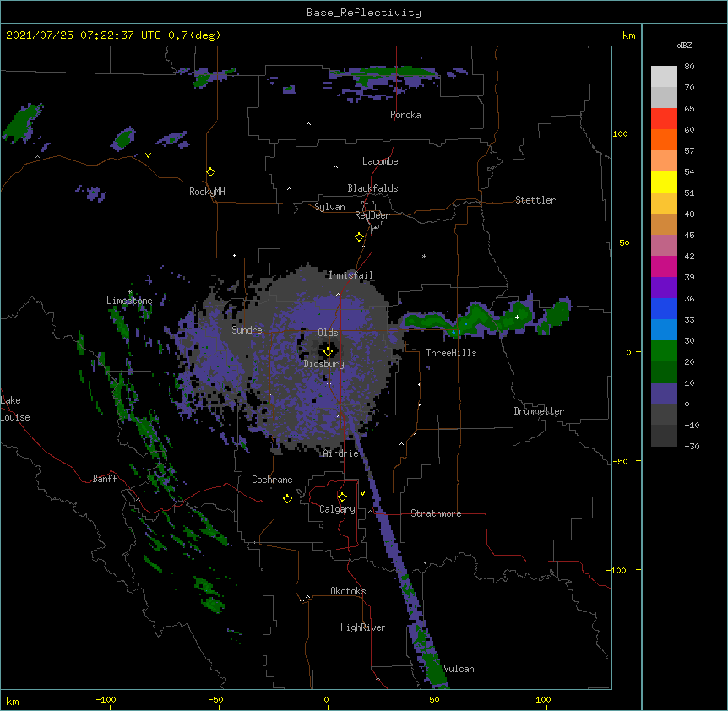Screen dimensions: 728x711
Task: Select the 20 dBZ green color swatch
Action: click(664, 351)
